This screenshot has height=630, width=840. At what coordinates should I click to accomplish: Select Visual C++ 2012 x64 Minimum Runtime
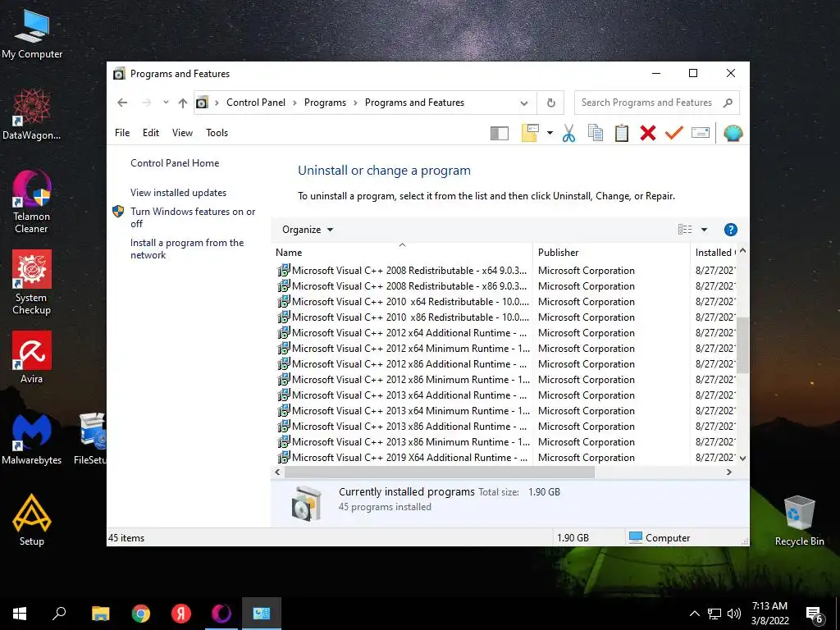pos(402,349)
